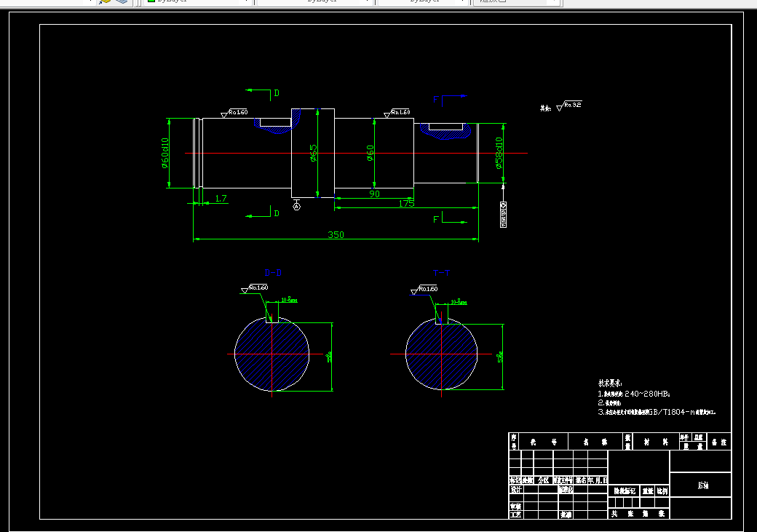Select the blue F cutting-plane label above shaft
The height and width of the screenshot is (532, 757).
pyautogui.click(x=435, y=100)
